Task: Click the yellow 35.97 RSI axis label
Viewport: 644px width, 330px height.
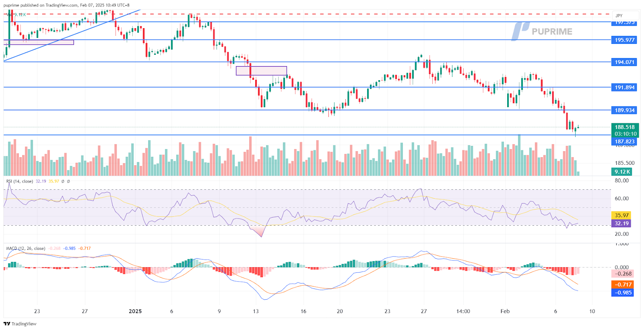Action: 621,216
